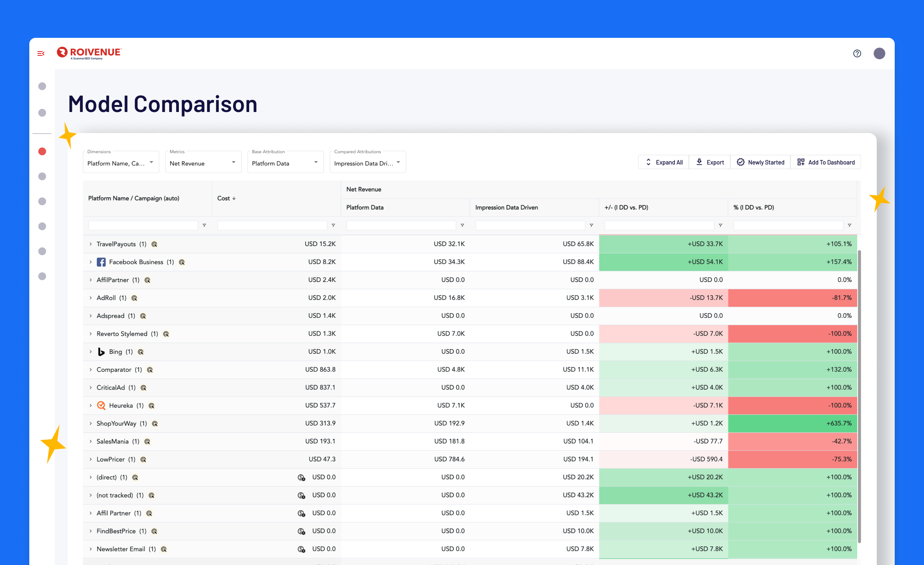Open the user avatar profile icon
924x565 pixels.
point(879,53)
